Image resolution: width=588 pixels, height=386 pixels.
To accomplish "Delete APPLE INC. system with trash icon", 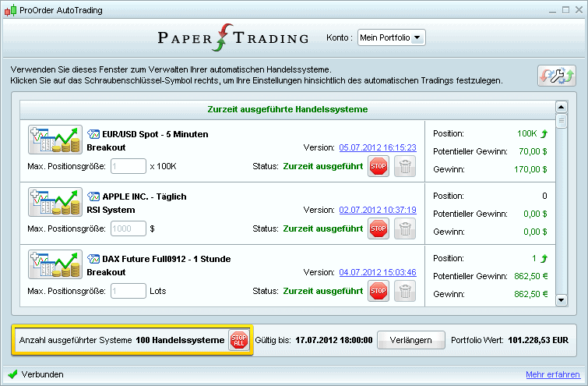I will 405,228.
